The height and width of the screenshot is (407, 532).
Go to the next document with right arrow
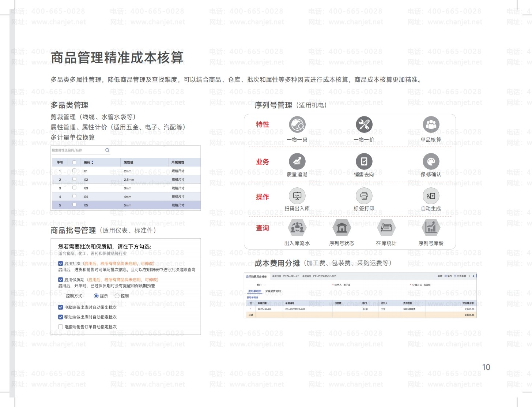point(473,276)
